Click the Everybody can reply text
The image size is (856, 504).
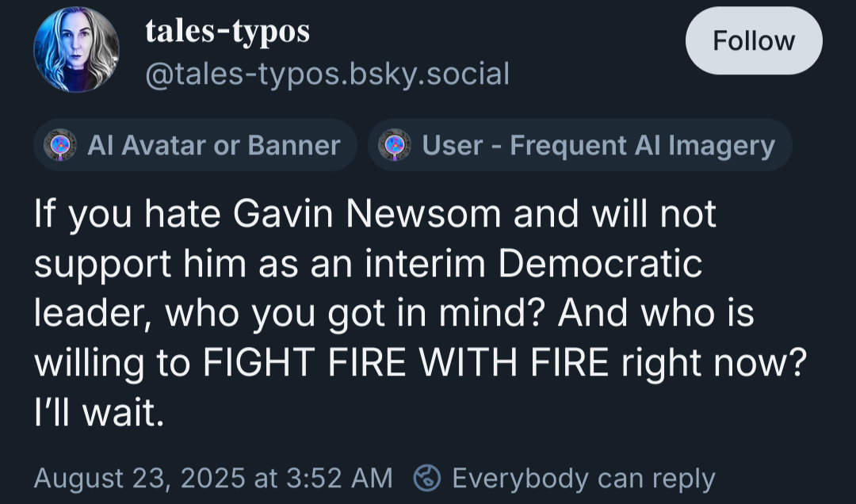click(x=583, y=478)
